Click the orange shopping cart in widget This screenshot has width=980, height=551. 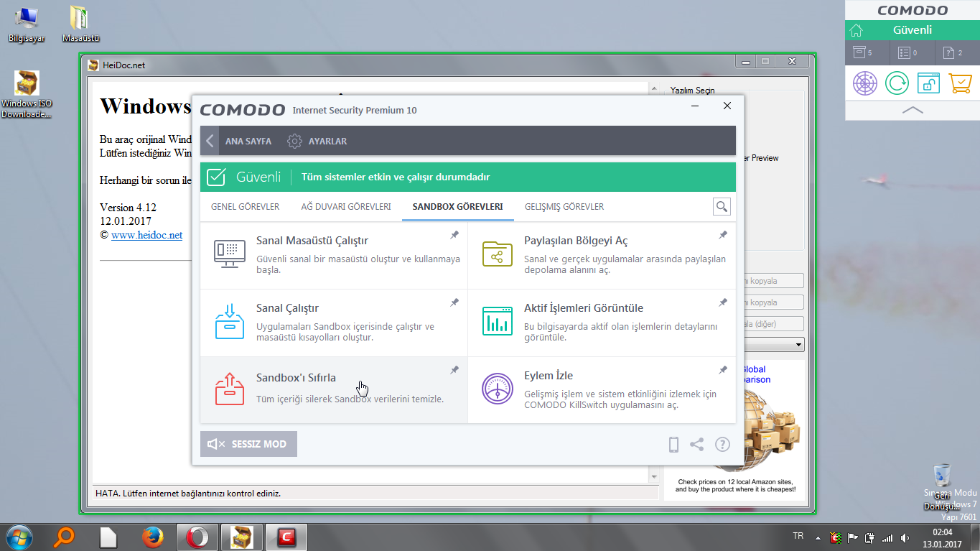961,83
